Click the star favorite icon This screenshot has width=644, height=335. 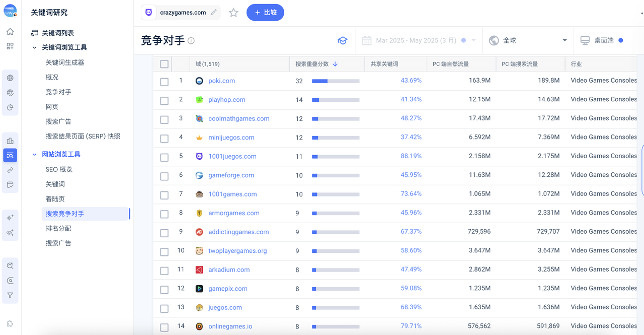(x=233, y=13)
